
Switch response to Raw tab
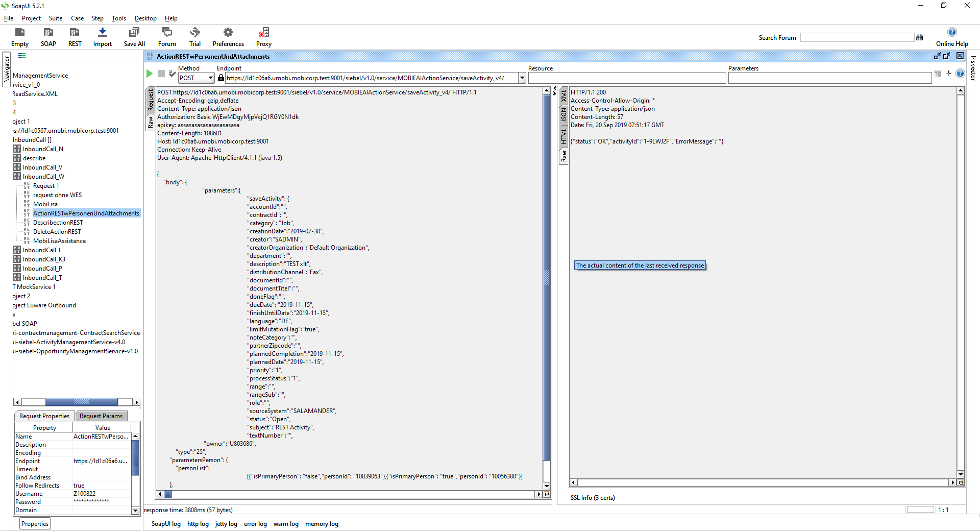[x=564, y=156]
